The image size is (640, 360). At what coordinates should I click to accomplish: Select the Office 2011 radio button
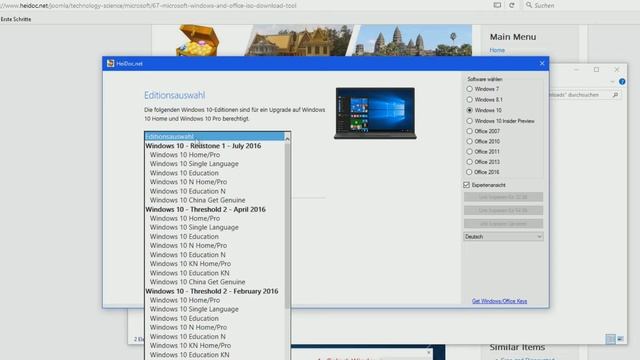469,151
